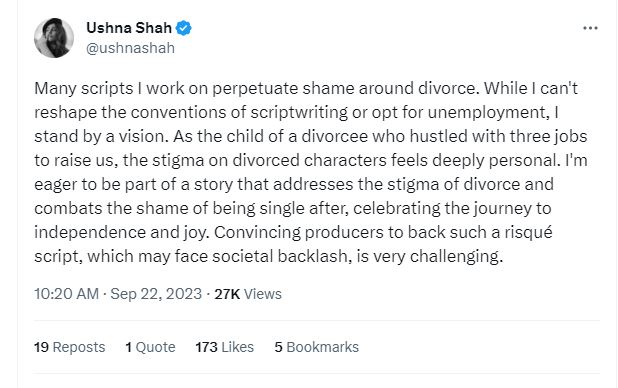Click the Sep 22, 2023 date

point(156,294)
